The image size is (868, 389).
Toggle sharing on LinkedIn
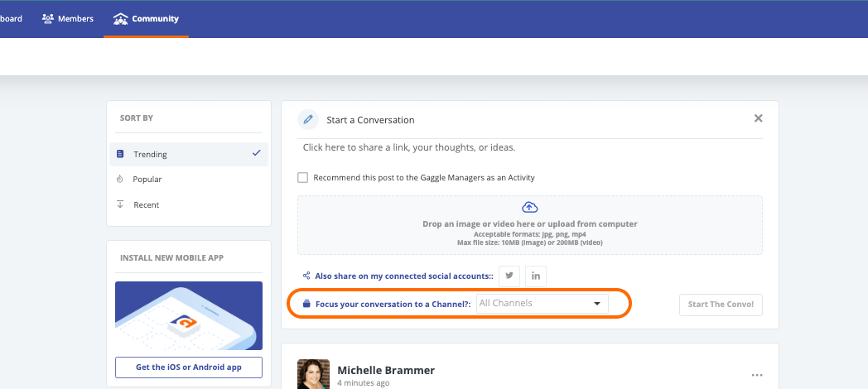point(536,276)
